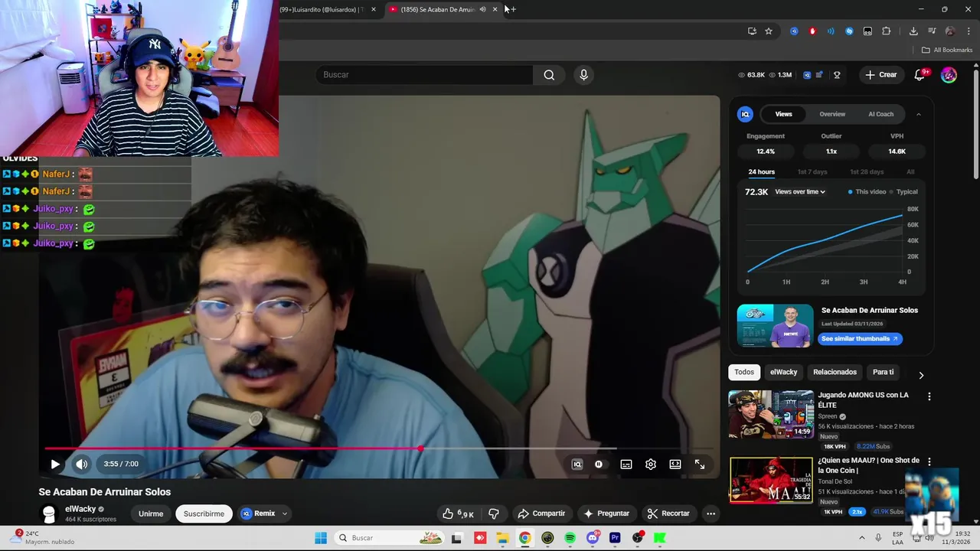Open a new browser tab
Screen dimensions: 980x551
coord(512,9)
